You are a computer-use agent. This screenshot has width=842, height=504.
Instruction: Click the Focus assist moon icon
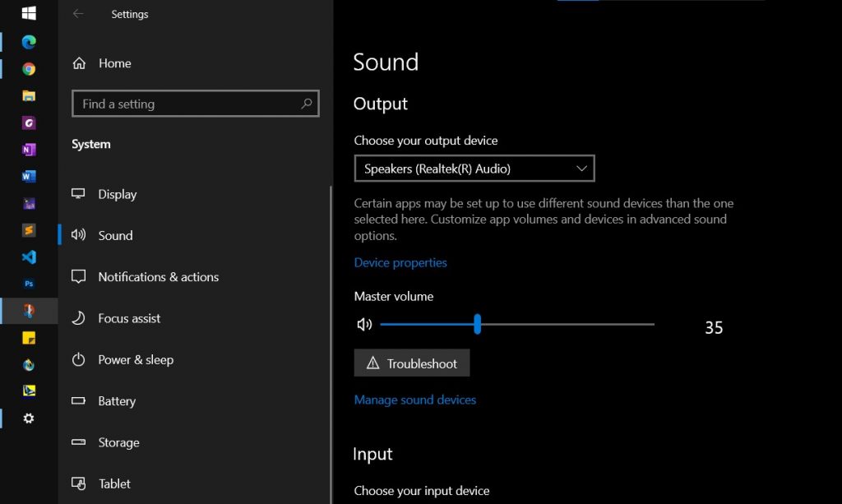click(78, 317)
